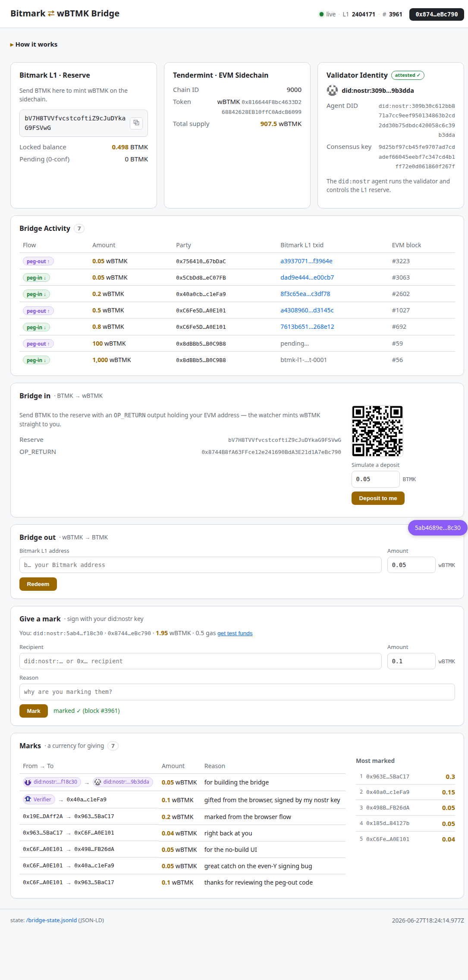Click the 0.498 BTMK locked balance
The width and height of the screenshot is (468, 980).
130,147
